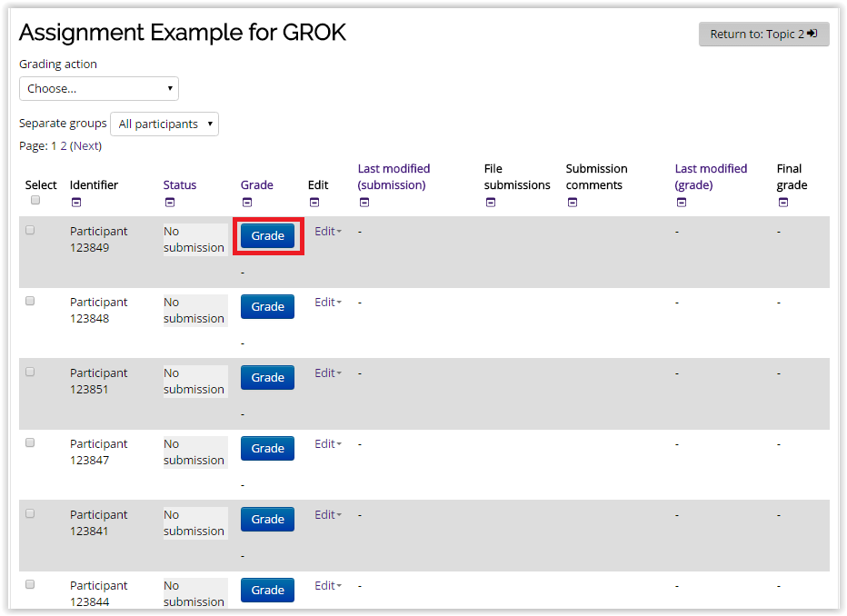
Task: Sort by the Status column header
Action: [x=180, y=184]
